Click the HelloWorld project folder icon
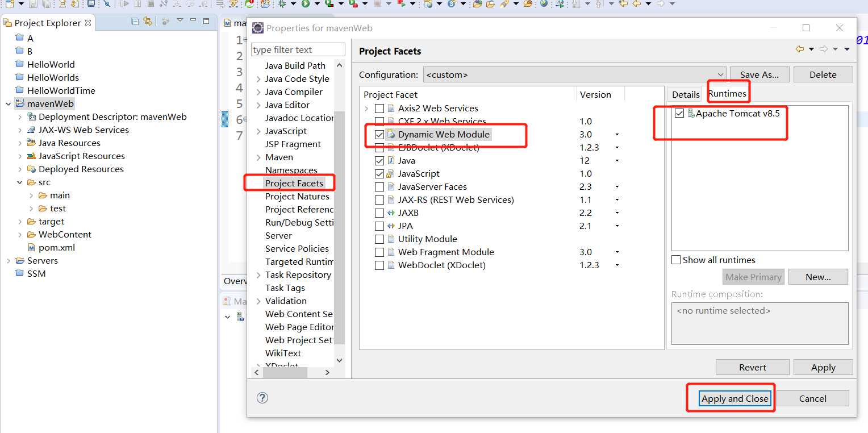The image size is (868, 433). coord(20,64)
